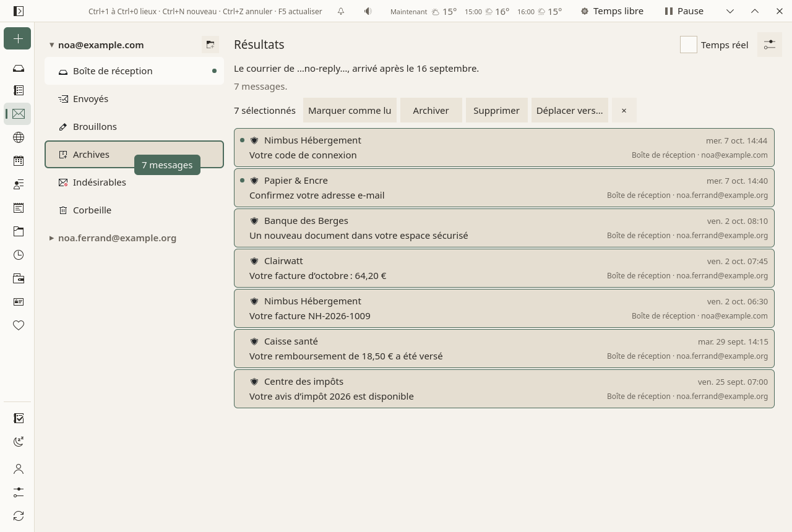The width and height of the screenshot is (792, 532).
Task: Clear the selection with the × button
Action: (x=624, y=110)
